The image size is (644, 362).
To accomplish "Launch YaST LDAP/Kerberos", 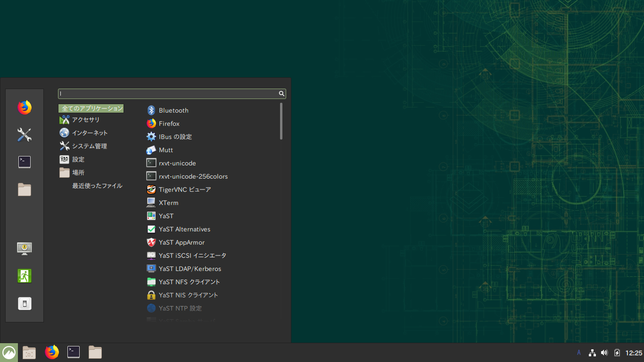I will (x=184, y=269).
